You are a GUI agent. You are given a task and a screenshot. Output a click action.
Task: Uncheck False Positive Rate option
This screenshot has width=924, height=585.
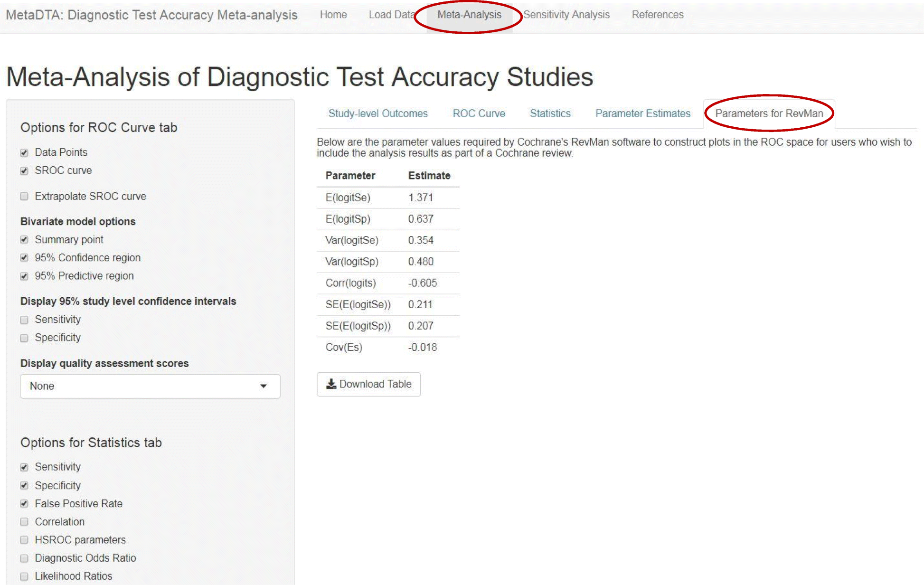coord(24,504)
